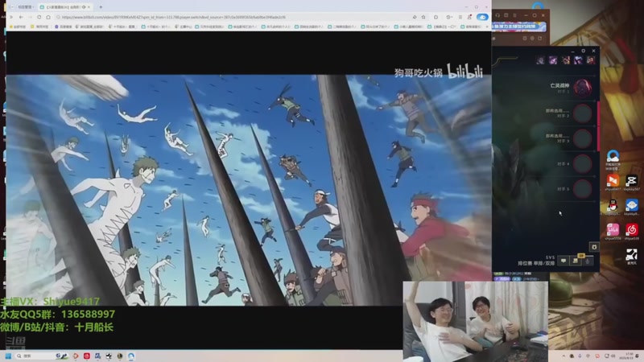Click the voice microphone button in game client
This screenshot has height=362, width=644.
point(588,261)
